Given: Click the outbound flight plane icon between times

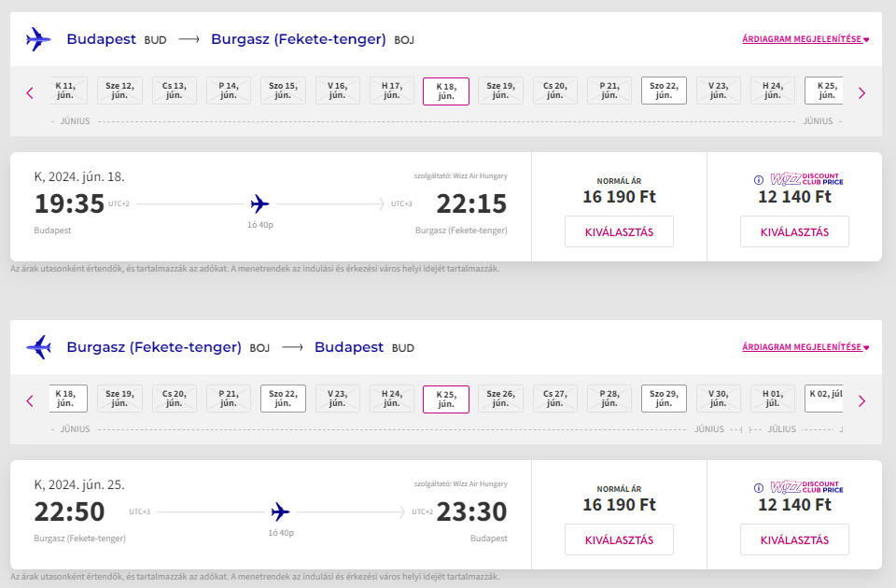Looking at the screenshot, I should point(259,203).
